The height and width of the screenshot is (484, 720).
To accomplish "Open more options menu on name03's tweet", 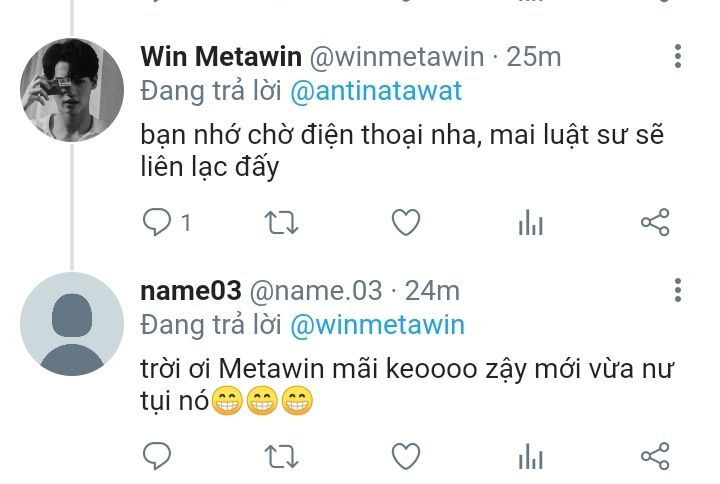I will click(x=678, y=290).
